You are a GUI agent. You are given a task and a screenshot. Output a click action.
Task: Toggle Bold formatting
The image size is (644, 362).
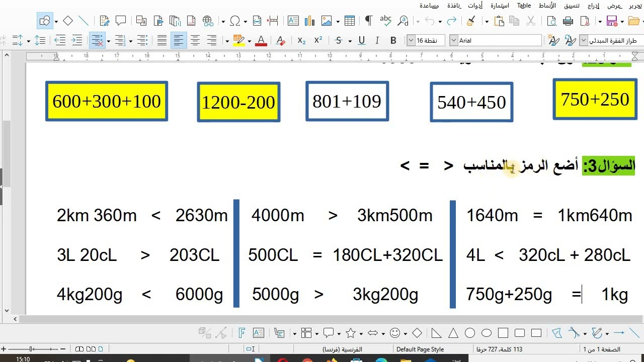(x=393, y=41)
